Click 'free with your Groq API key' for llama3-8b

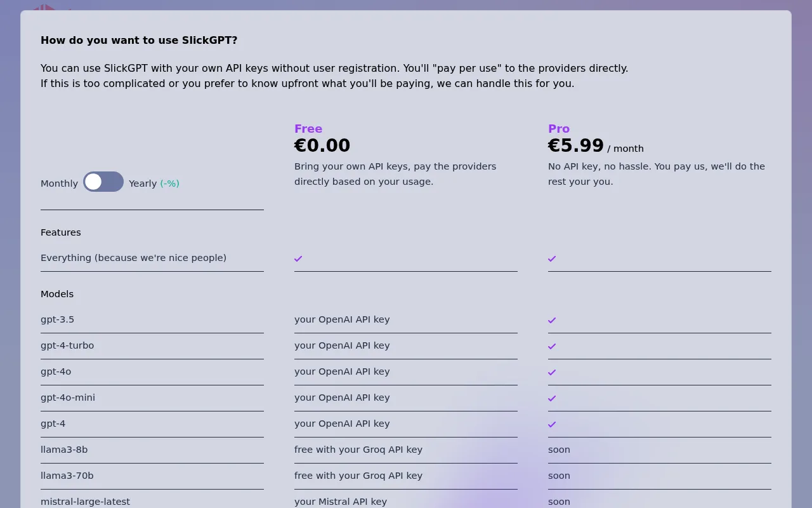pos(358,450)
